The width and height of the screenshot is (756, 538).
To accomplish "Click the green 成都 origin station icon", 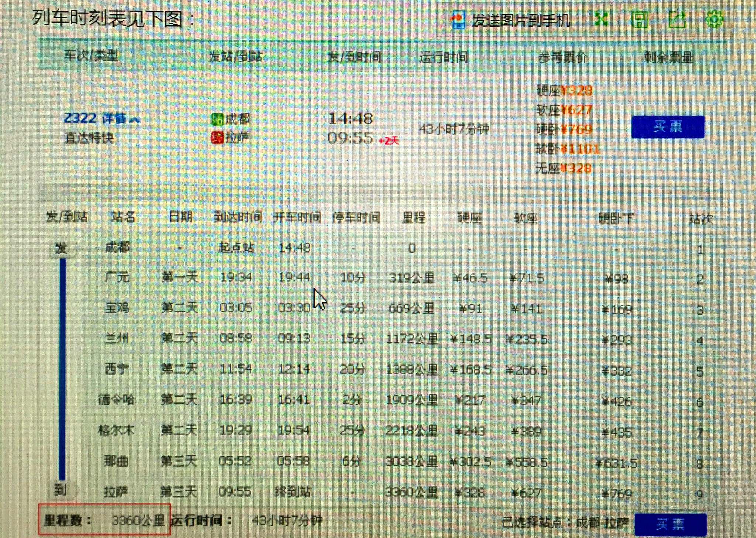I will [x=217, y=119].
